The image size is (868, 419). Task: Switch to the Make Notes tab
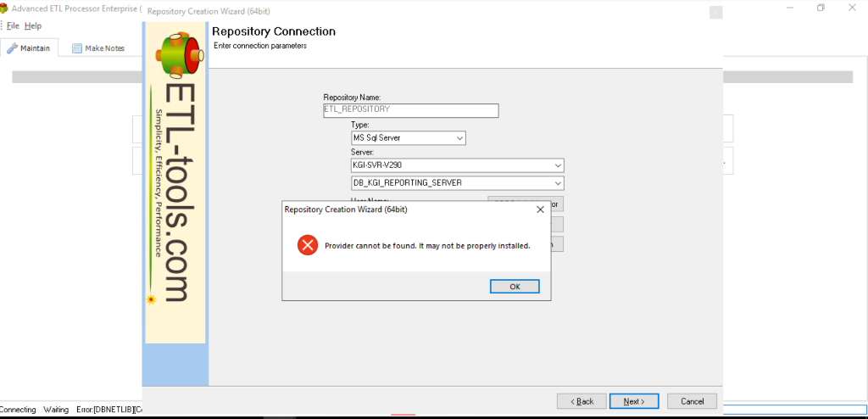pos(98,48)
